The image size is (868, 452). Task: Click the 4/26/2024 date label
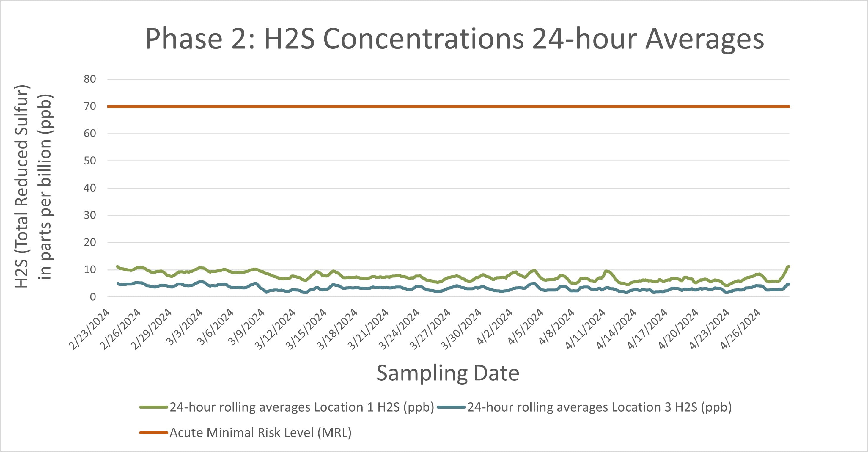pyautogui.click(x=741, y=329)
